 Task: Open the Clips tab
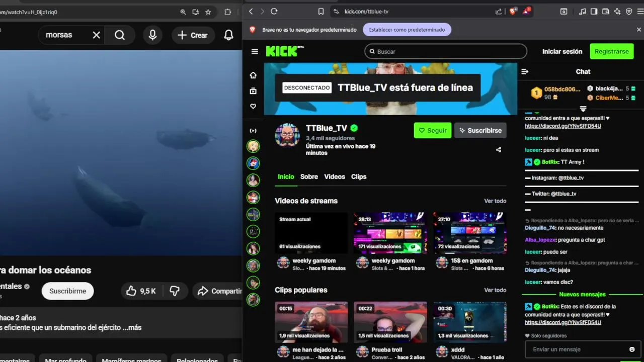(x=359, y=176)
